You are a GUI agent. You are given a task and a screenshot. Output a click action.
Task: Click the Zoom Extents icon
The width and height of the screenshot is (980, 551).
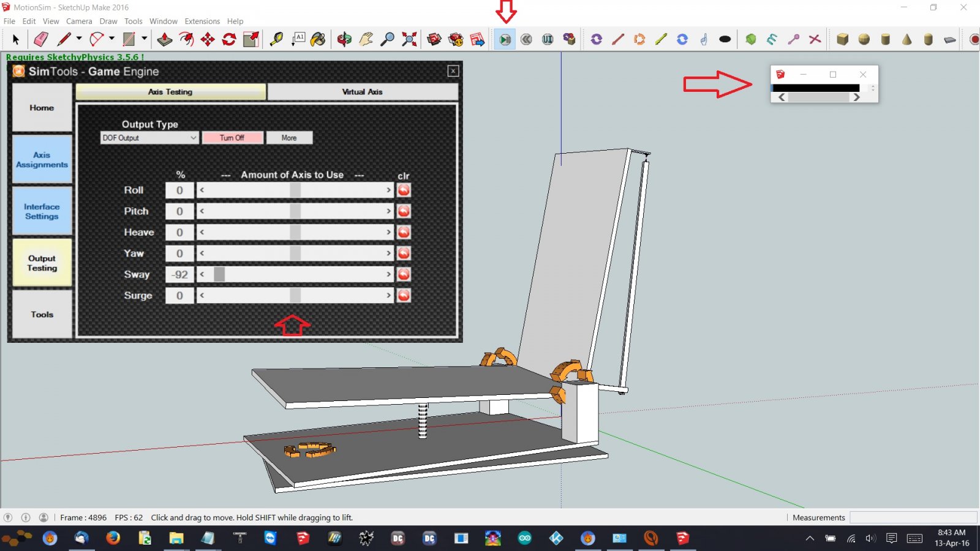[x=409, y=40]
